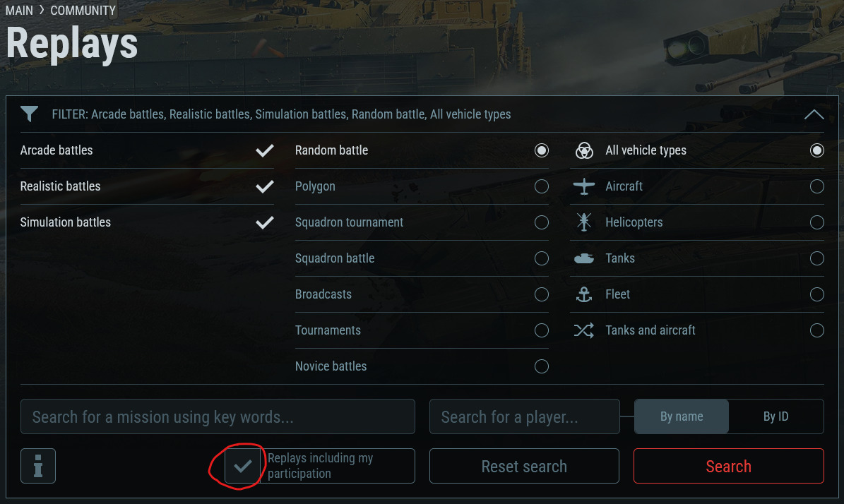Collapse the filter panel chevron

tap(814, 114)
